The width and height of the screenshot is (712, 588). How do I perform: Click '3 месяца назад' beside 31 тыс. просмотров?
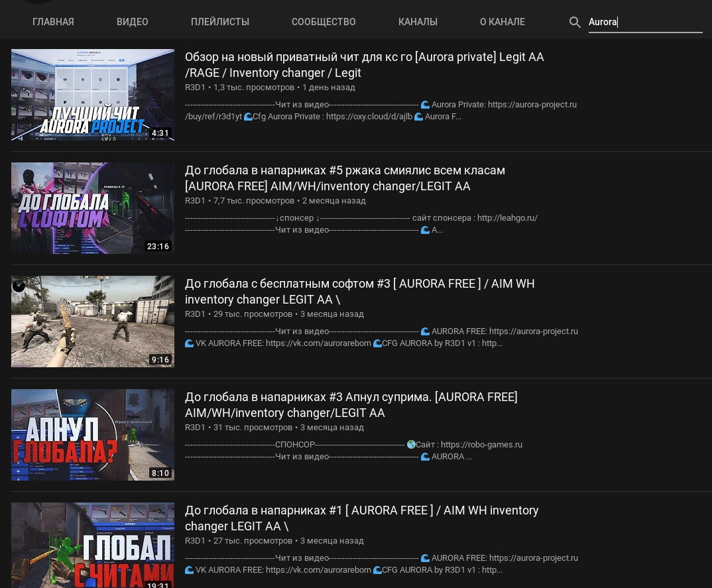click(x=332, y=428)
